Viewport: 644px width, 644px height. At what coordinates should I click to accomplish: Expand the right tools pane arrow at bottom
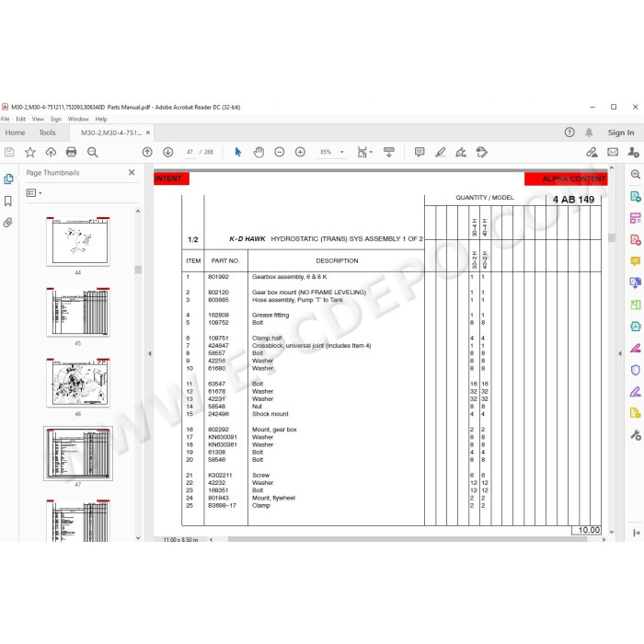(x=637, y=533)
